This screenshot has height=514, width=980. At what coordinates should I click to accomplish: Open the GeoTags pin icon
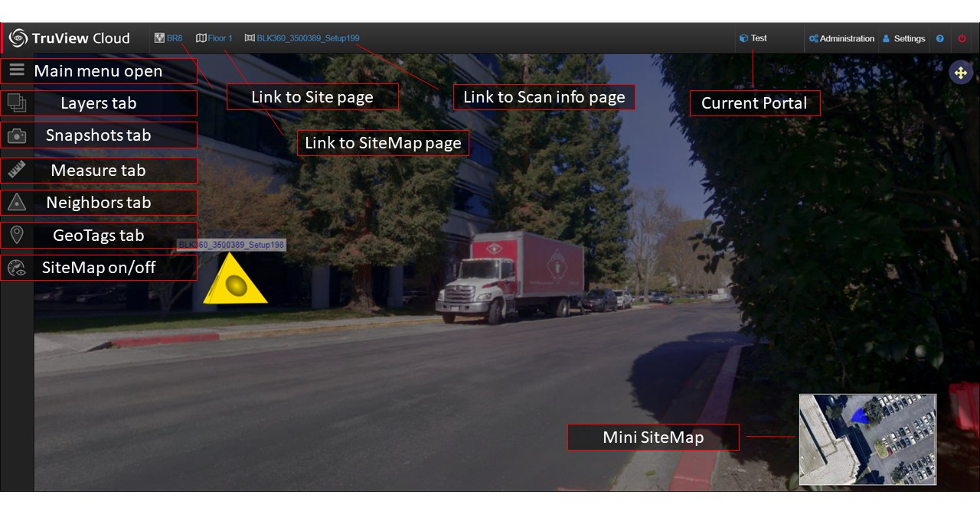pyautogui.click(x=17, y=235)
